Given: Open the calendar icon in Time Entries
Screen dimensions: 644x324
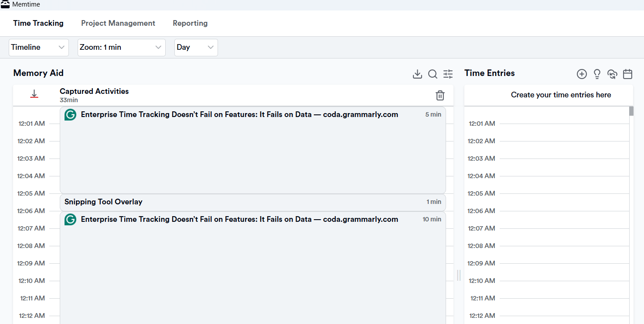Looking at the screenshot, I should [628, 74].
